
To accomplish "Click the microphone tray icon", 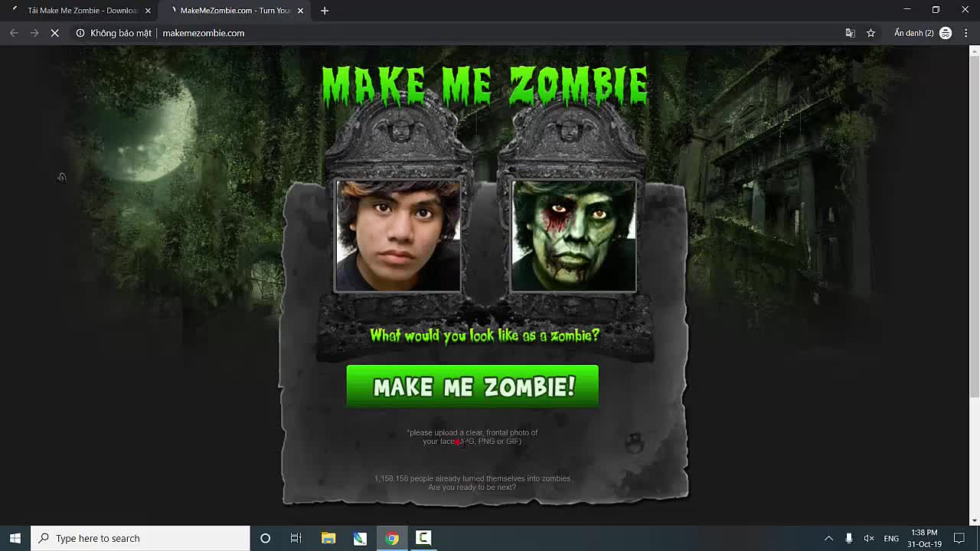I will pyautogui.click(x=848, y=538).
